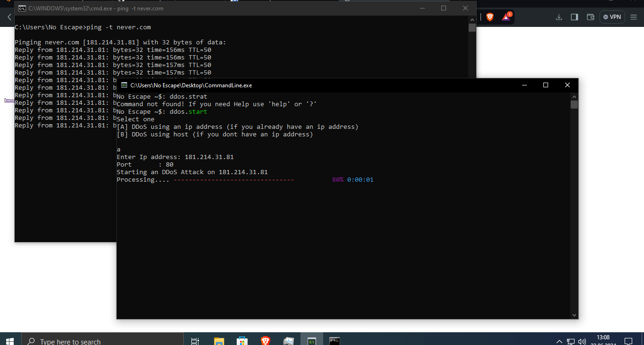Viewport: 644px width, 345px height.
Task: Open Brave Rewards notifications
Action: click(x=507, y=17)
